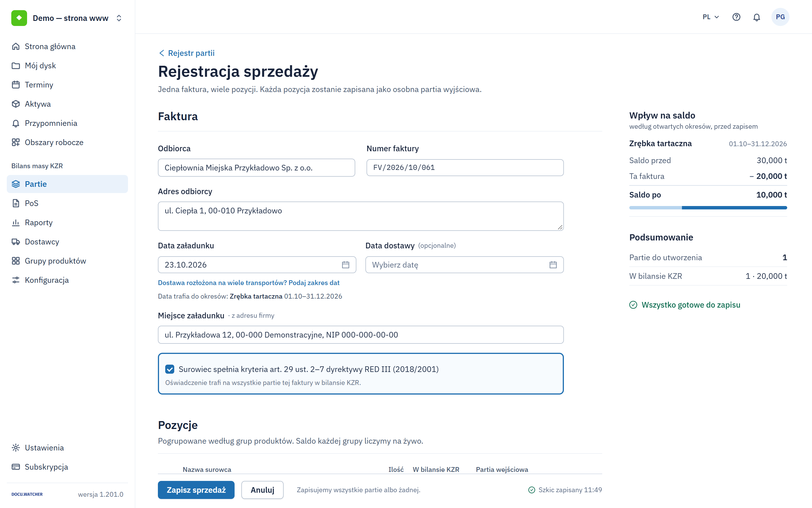The height and width of the screenshot is (508, 812).
Task: Click the Przypomnienia bell icon in sidebar
Action: (x=16, y=123)
